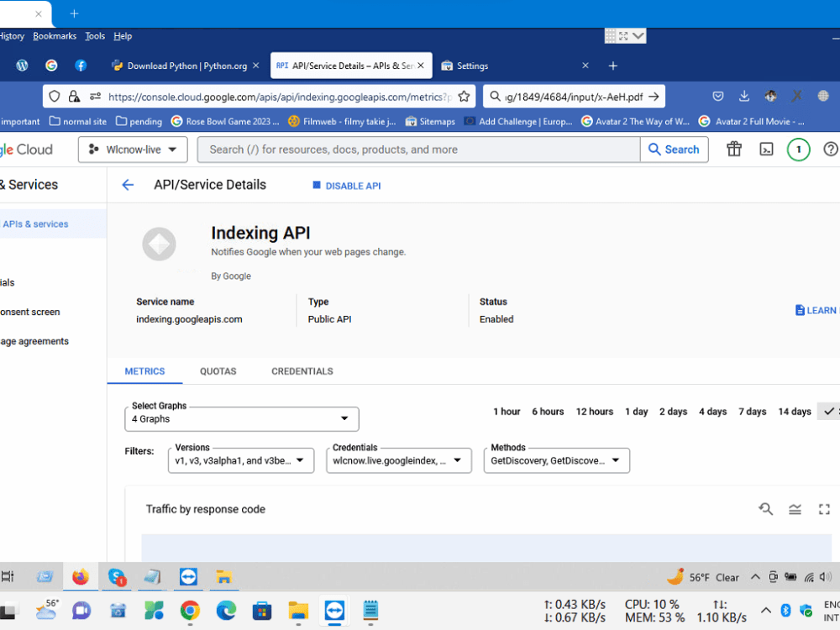Open Firefox downloads icon
Viewport: 840px width, 630px height.
[x=744, y=96]
